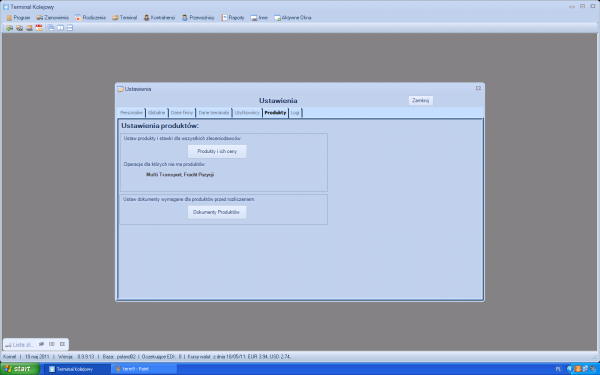The image size is (600, 375).
Task: Open the Kontrahenci menu
Action: (x=160, y=18)
